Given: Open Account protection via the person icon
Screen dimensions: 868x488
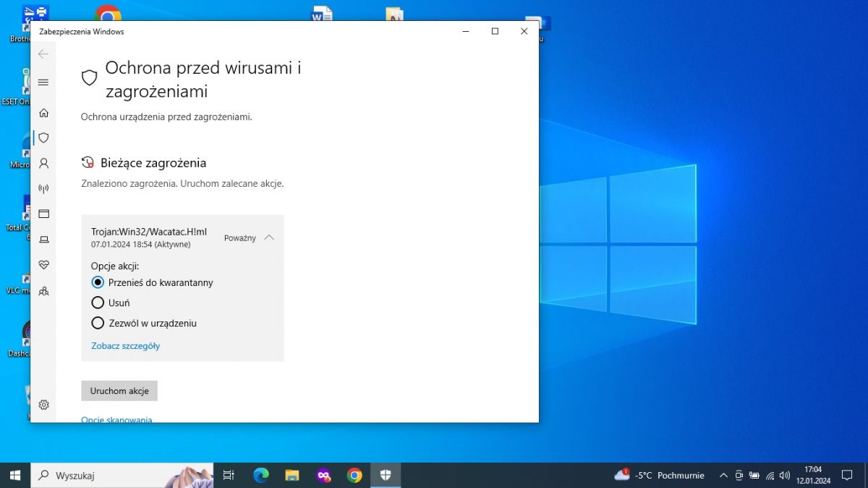Looking at the screenshot, I should pos(43,163).
